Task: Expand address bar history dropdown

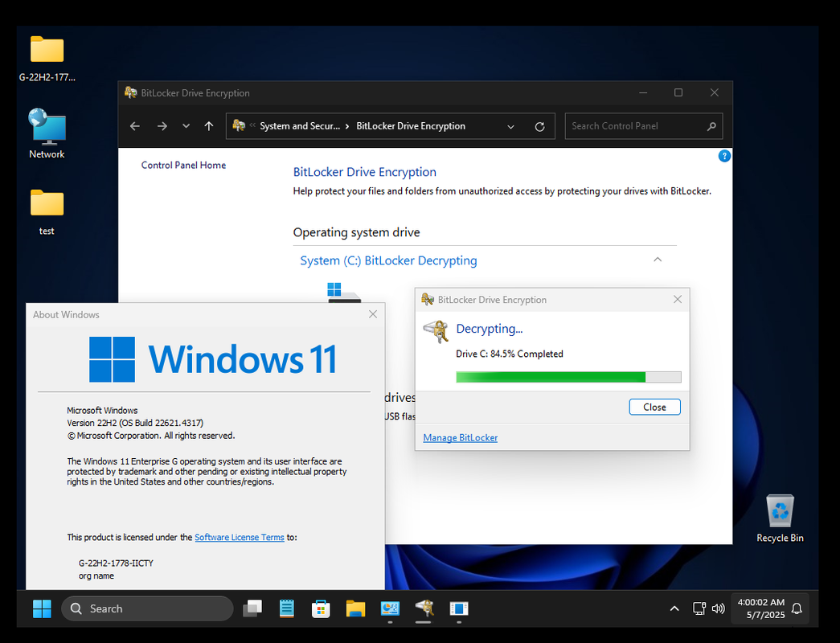Action: (x=510, y=126)
